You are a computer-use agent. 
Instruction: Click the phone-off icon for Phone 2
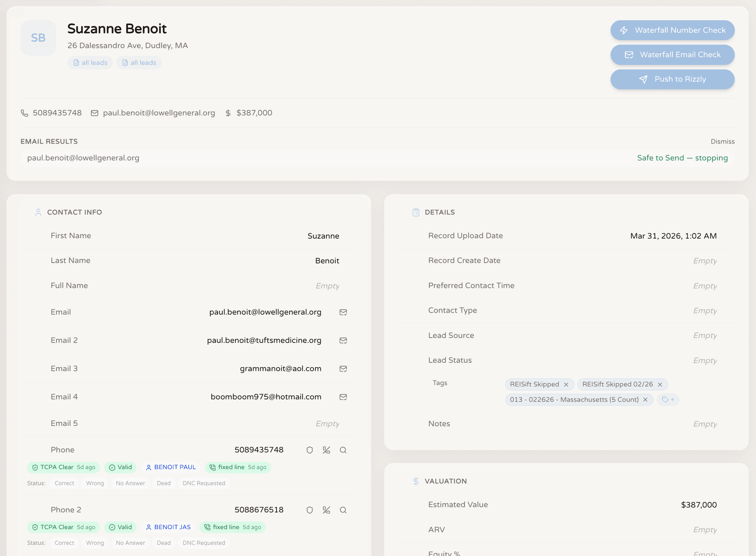(x=326, y=510)
